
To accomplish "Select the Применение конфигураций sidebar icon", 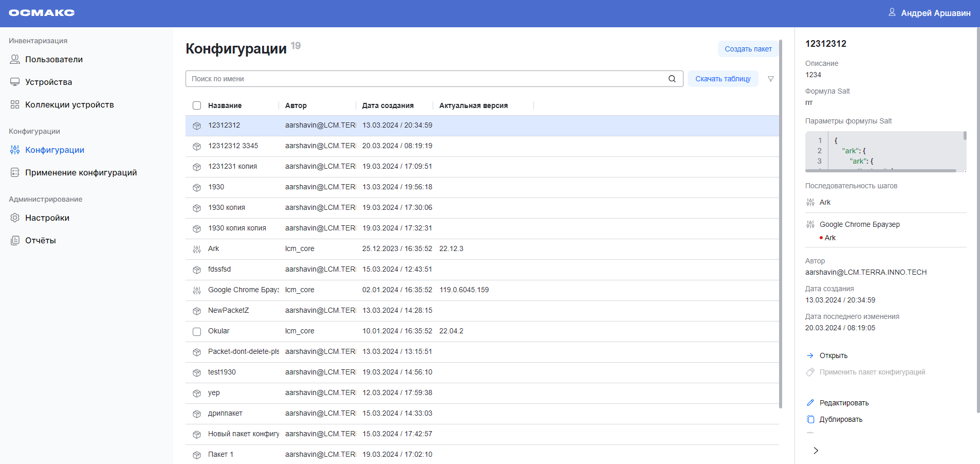I will coord(14,172).
